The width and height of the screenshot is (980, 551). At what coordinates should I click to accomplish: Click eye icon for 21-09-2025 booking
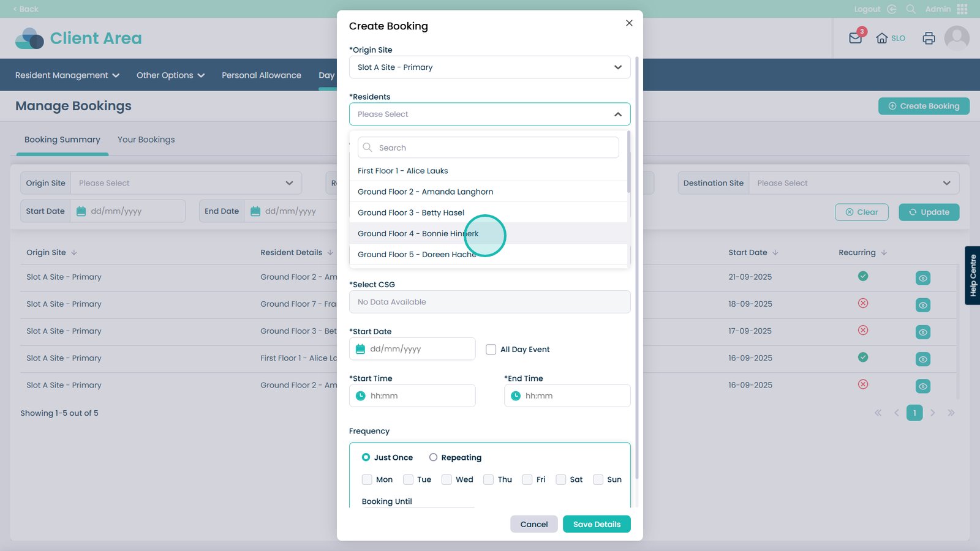click(x=922, y=278)
